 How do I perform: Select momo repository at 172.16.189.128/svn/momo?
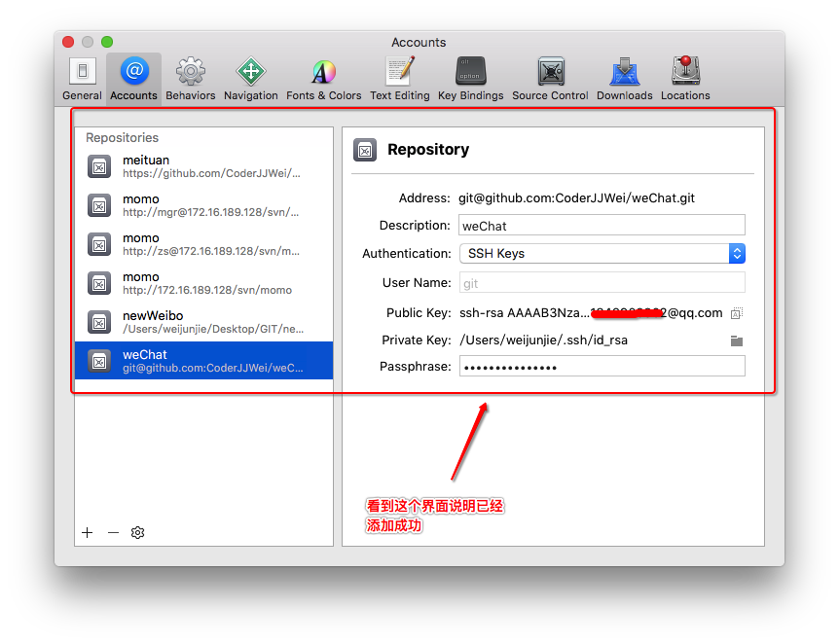coord(203,283)
